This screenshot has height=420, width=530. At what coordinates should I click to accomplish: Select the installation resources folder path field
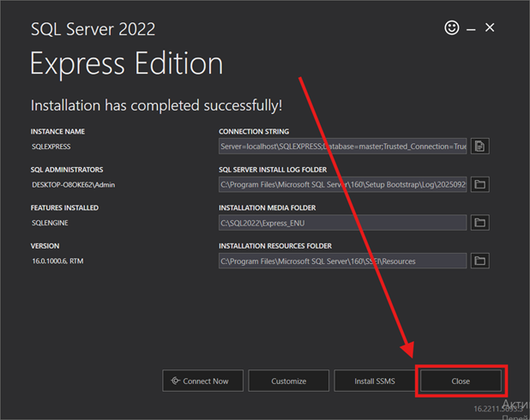343,261
